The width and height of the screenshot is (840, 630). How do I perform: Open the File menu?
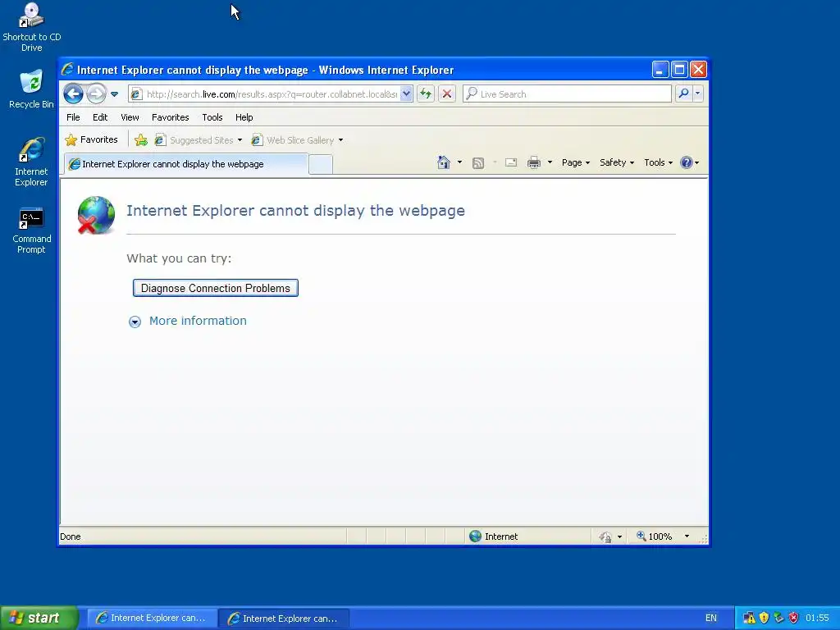pyautogui.click(x=73, y=117)
